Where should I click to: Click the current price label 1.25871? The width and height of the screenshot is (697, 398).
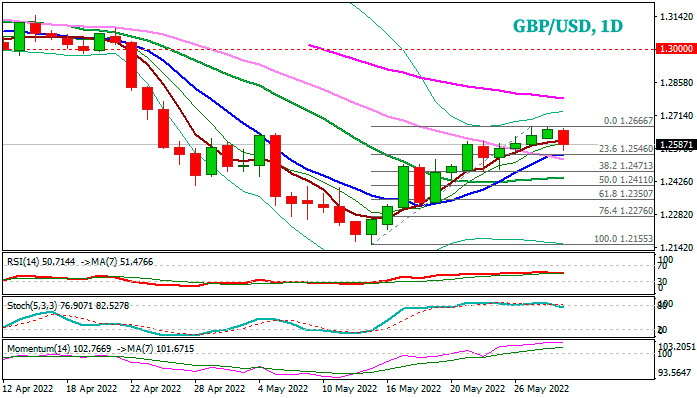677,145
